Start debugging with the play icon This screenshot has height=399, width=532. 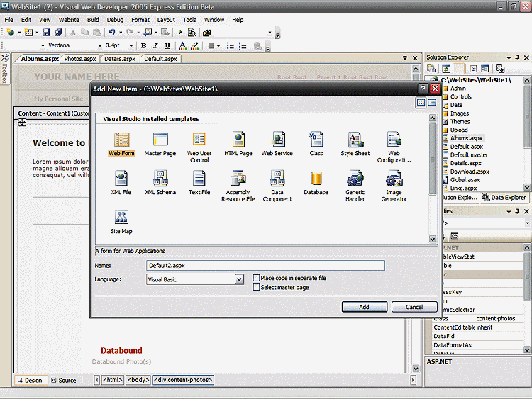[180, 33]
